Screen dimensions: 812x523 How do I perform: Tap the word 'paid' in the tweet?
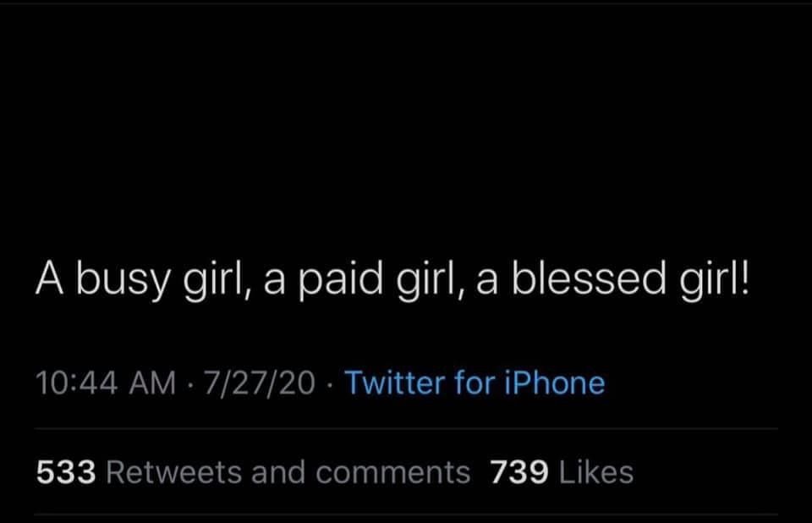[340, 280]
